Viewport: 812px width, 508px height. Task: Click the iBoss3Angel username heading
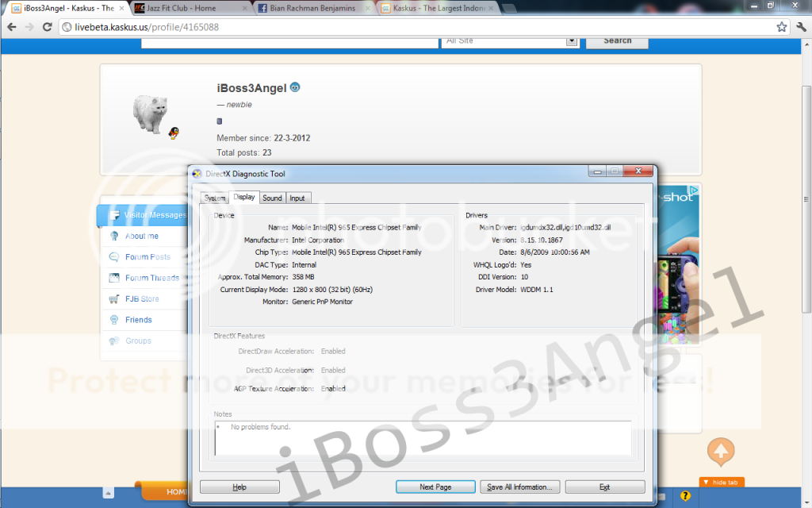[251, 88]
